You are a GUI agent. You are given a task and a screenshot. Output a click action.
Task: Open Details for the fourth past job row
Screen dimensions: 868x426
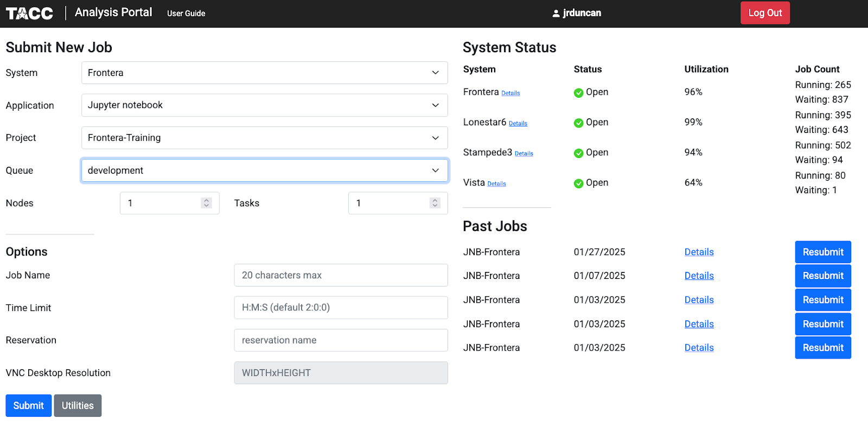click(699, 324)
